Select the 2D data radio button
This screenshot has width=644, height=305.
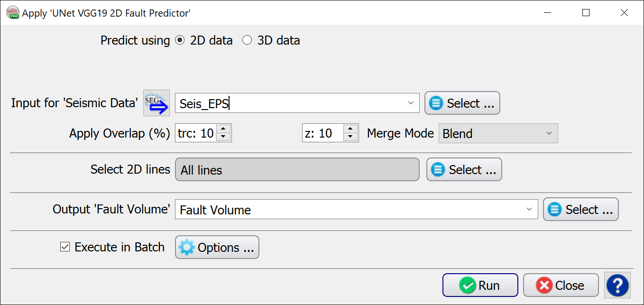(x=180, y=40)
